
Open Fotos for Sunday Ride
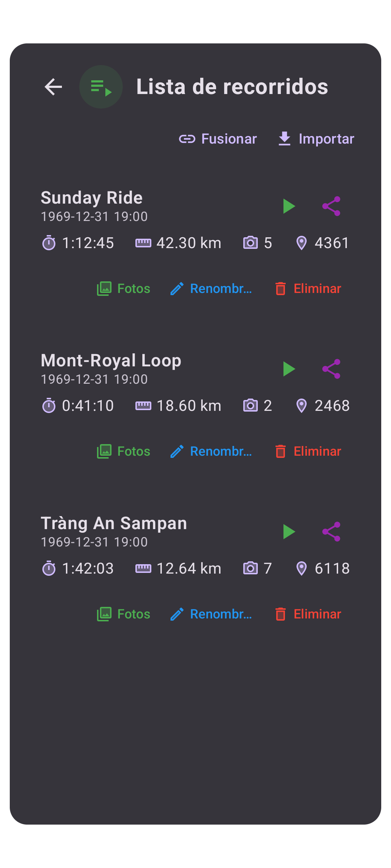coord(123,289)
